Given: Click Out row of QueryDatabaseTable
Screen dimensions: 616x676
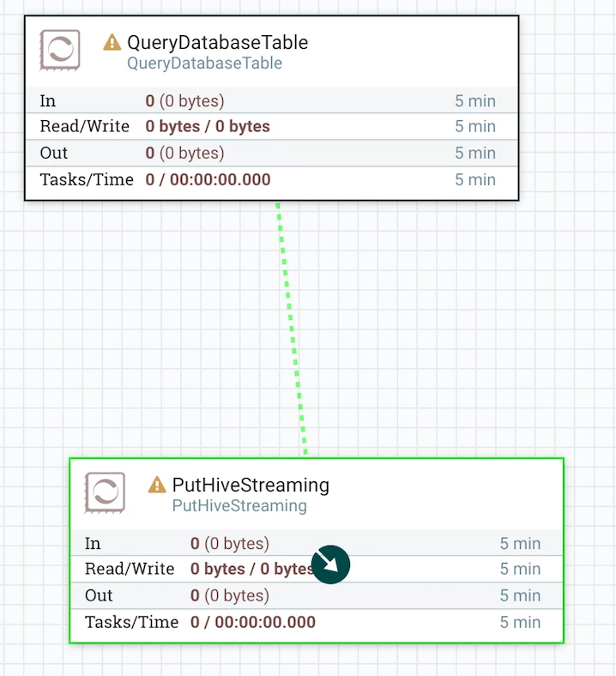Looking at the screenshot, I should pos(272,153).
